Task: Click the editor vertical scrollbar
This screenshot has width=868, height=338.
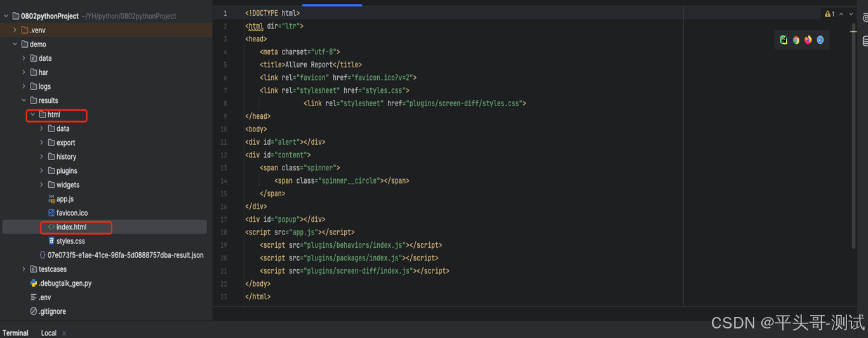Action: click(x=855, y=137)
